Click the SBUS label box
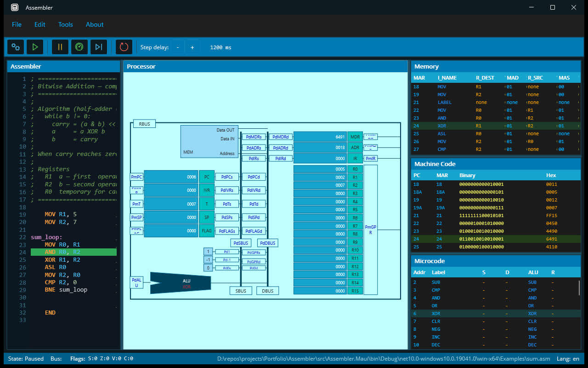This screenshot has width=588, height=368. [x=241, y=291]
